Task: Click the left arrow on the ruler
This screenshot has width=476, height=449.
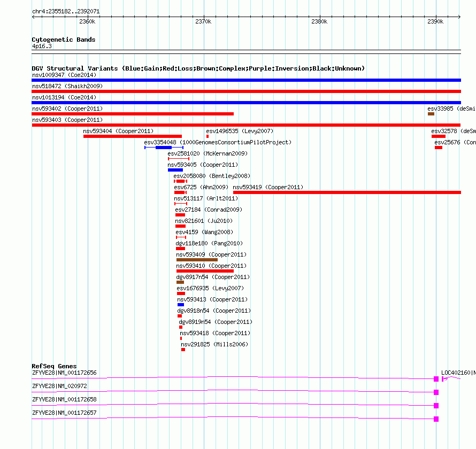Action: click(x=33, y=17)
